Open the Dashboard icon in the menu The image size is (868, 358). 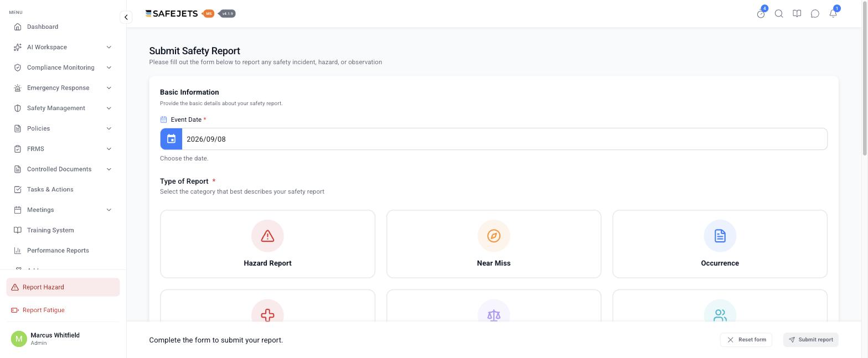pyautogui.click(x=18, y=27)
